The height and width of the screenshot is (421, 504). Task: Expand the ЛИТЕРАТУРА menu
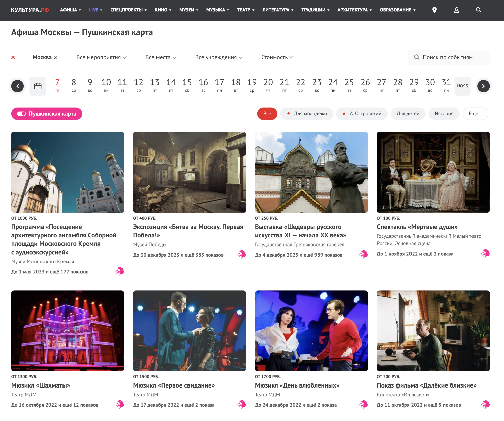click(278, 10)
